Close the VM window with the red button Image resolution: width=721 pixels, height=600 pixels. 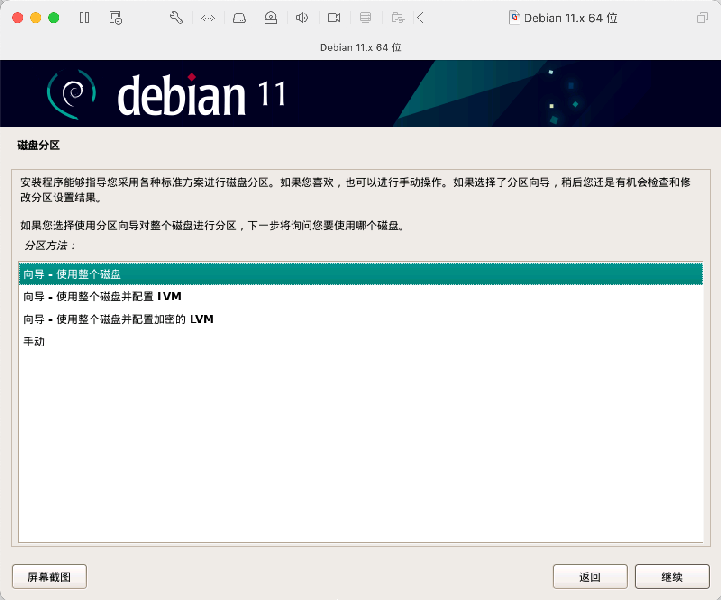[17, 18]
